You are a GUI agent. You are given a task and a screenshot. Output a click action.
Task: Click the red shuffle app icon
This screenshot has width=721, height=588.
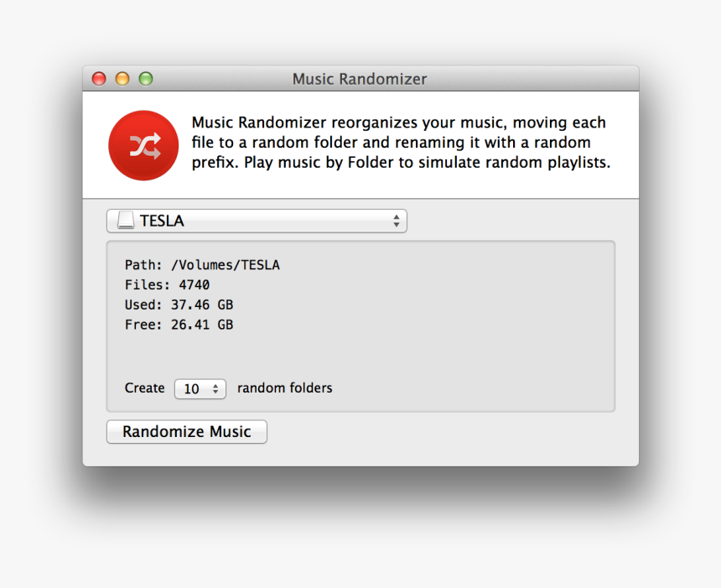(x=143, y=145)
